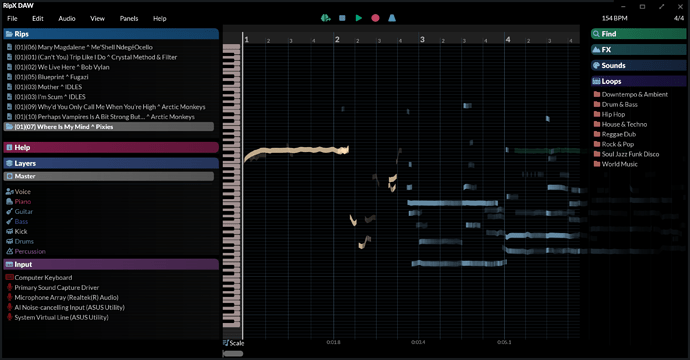Expand the FX panel
This screenshot has width=690, height=360.
coord(638,50)
